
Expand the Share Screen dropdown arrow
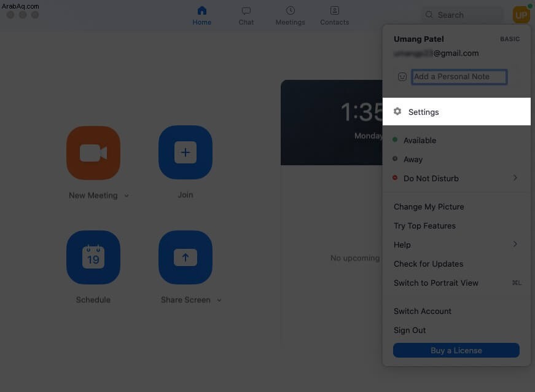[219, 300]
